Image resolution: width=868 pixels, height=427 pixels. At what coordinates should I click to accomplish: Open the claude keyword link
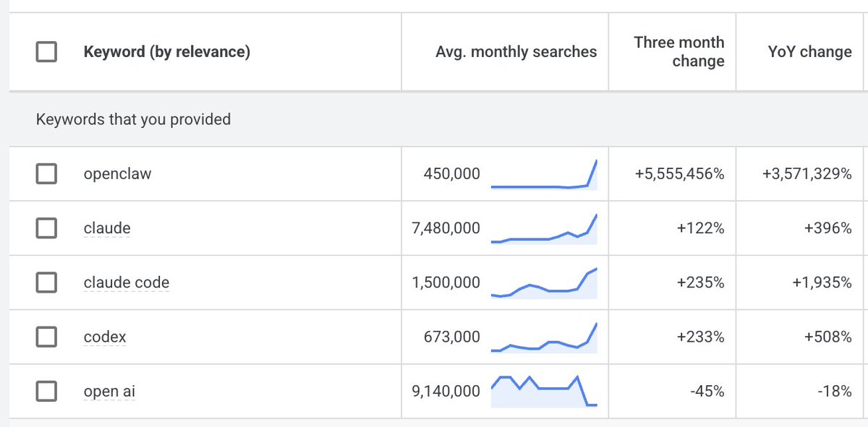[107, 228]
